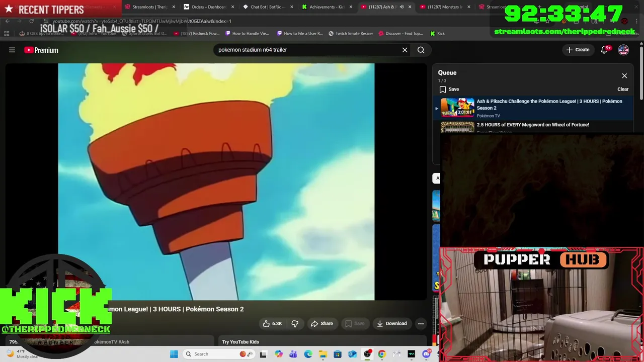The image size is (644, 362).
Task: Like the video with 6.3K likes
Action: point(272,324)
